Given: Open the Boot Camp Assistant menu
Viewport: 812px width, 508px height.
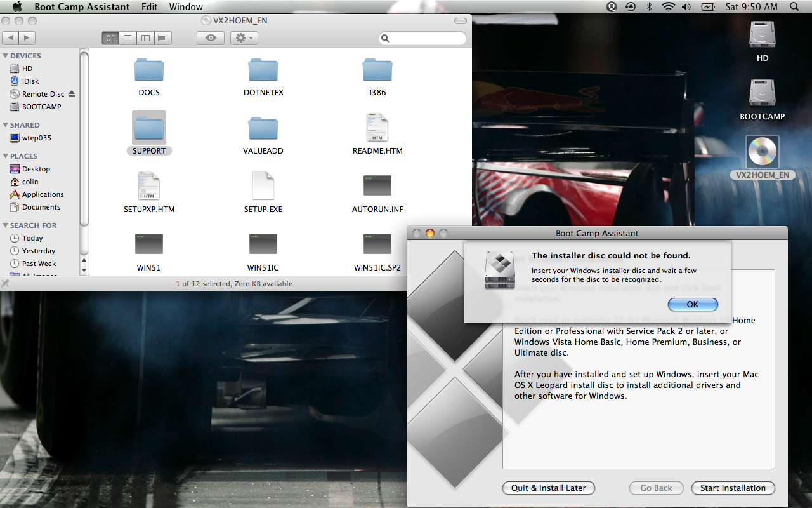Looking at the screenshot, I should [82, 7].
